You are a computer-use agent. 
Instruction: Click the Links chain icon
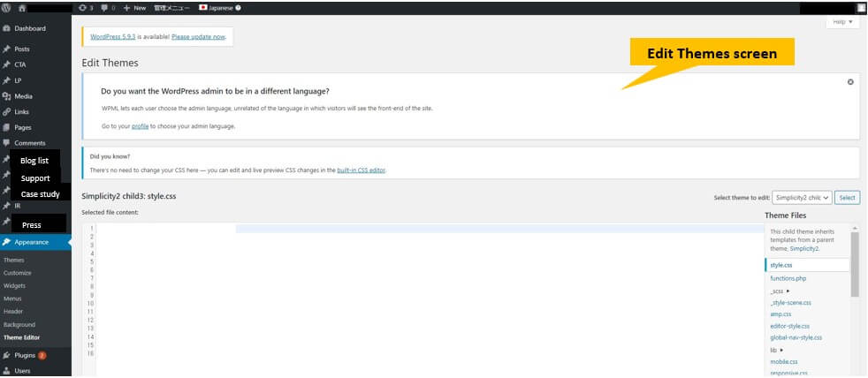7,112
